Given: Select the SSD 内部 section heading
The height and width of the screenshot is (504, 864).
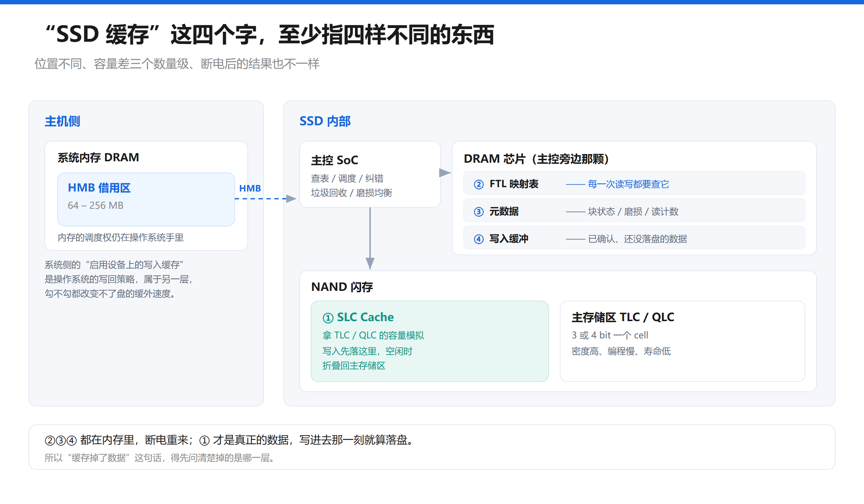Looking at the screenshot, I should point(325,121).
